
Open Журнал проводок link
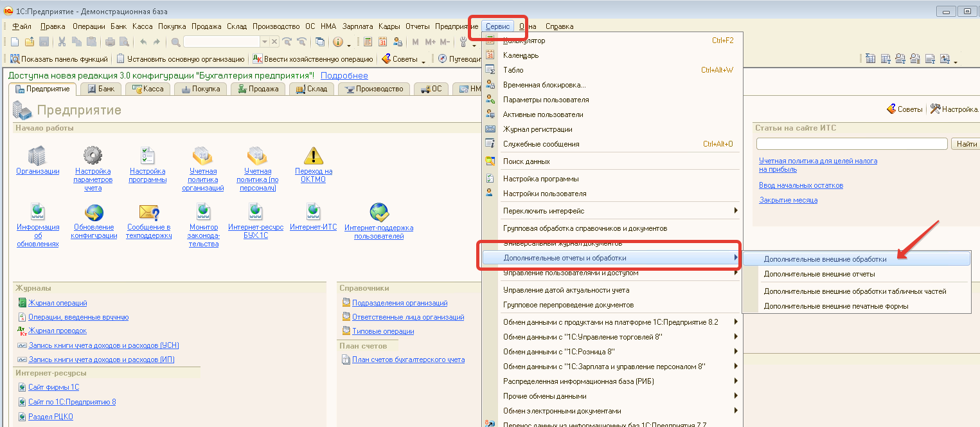click(x=57, y=331)
